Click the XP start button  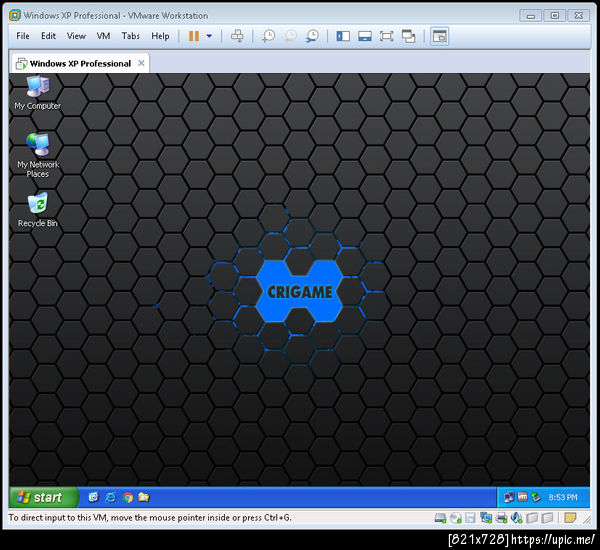pos(43,497)
